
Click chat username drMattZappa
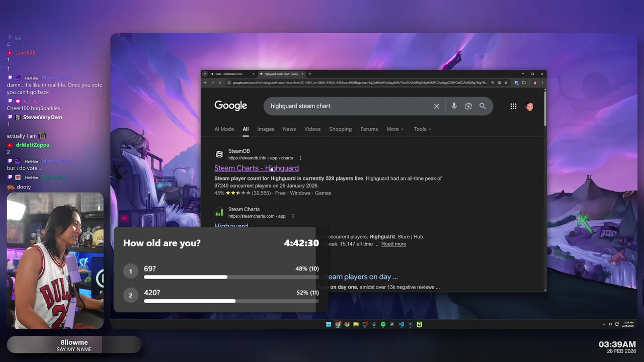[33, 145]
